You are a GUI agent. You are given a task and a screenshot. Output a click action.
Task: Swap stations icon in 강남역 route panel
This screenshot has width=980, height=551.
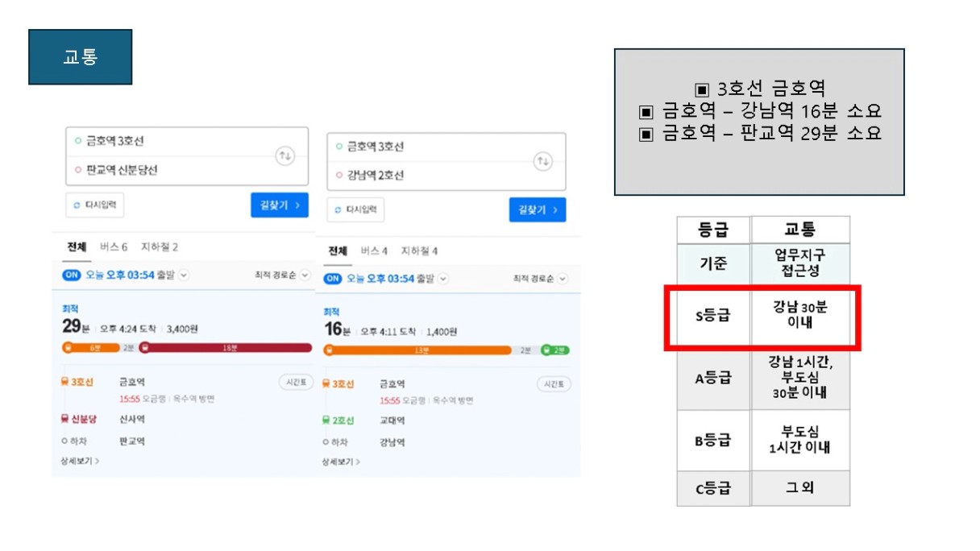543,162
